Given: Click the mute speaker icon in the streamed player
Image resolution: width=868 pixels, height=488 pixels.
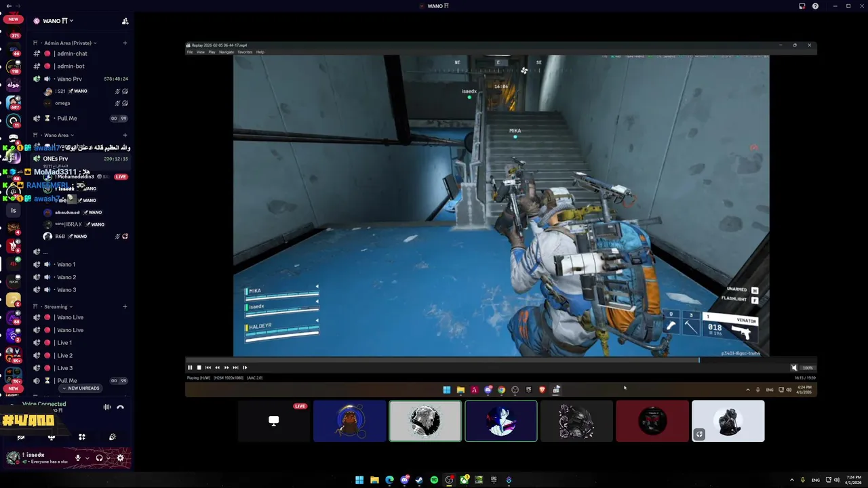Looking at the screenshot, I should coord(794,367).
